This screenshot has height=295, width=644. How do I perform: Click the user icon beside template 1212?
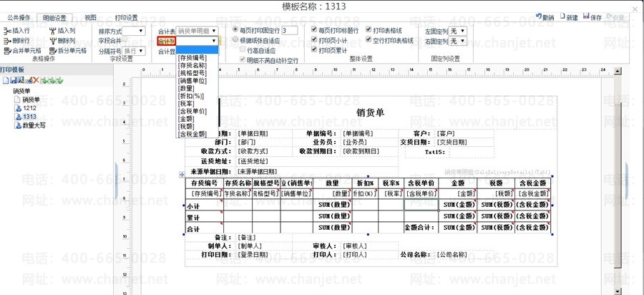(18, 108)
